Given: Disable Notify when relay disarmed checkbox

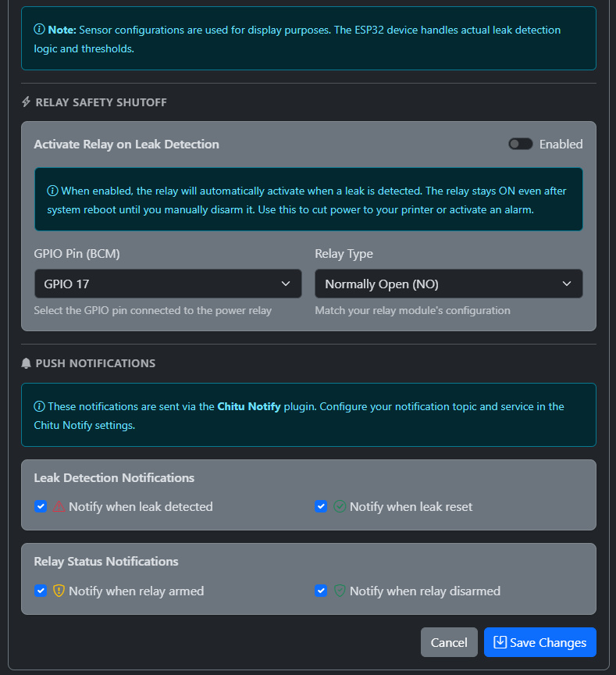Looking at the screenshot, I should [x=321, y=591].
